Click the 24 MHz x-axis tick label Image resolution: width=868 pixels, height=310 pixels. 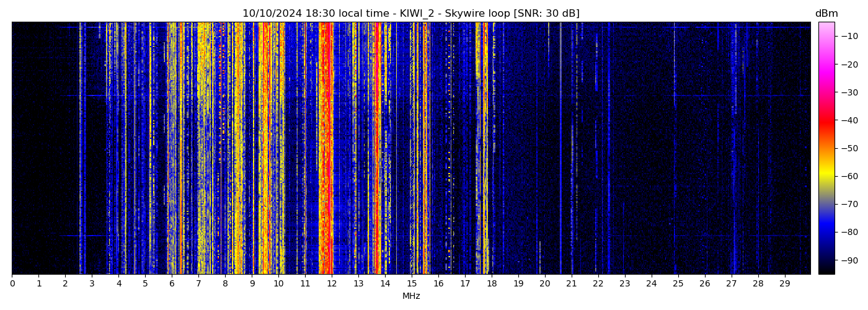pyautogui.click(x=652, y=283)
